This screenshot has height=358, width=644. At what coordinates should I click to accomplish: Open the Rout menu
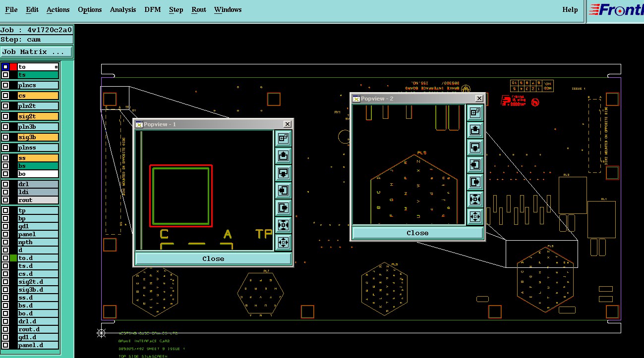point(199,9)
